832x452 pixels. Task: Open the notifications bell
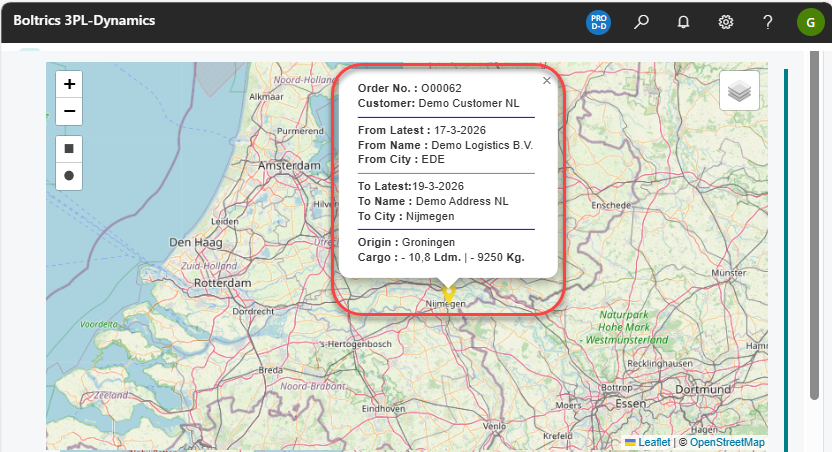click(x=684, y=22)
